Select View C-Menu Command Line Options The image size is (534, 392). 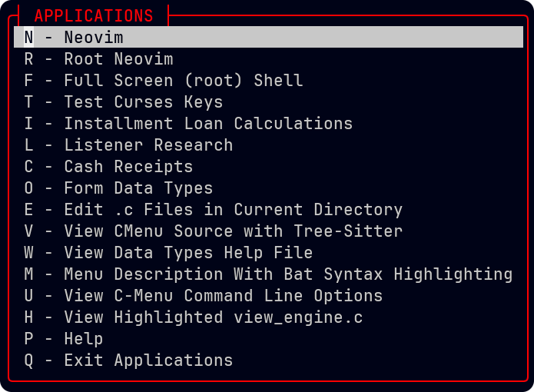coord(223,296)
